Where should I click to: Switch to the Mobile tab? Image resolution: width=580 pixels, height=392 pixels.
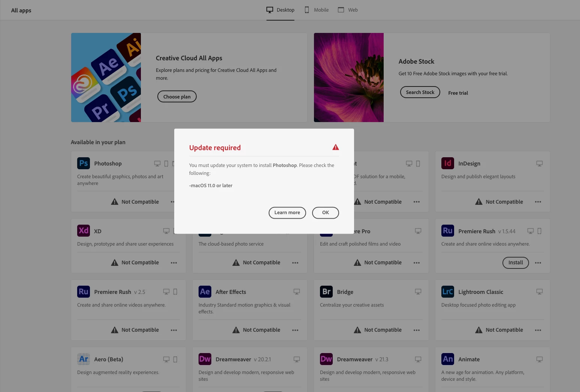pyautogui.click(x=317, y=10)
